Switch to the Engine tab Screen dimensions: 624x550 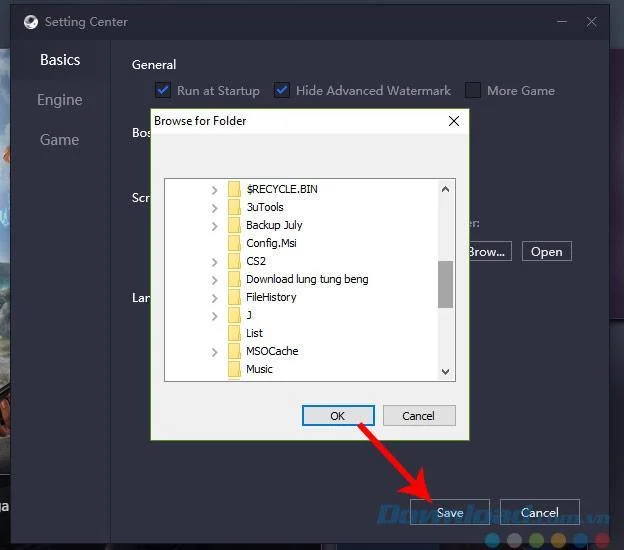click(60, 100)
